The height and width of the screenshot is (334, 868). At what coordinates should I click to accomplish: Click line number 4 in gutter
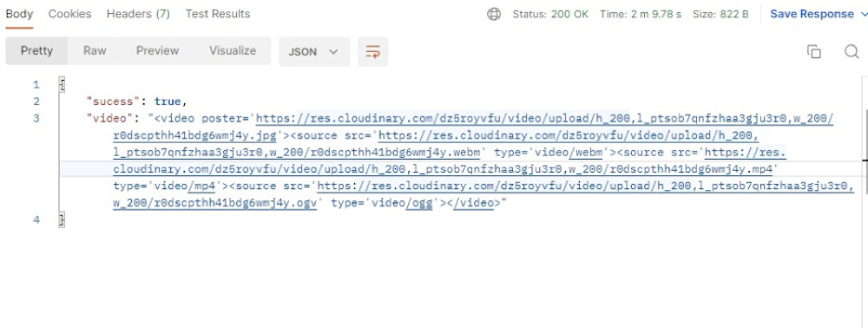click(x=36, y=219)
